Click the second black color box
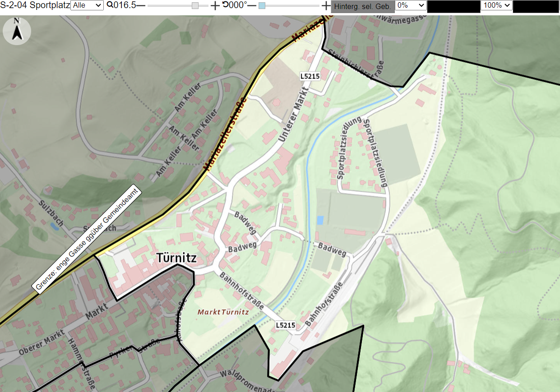 (536, 6)
